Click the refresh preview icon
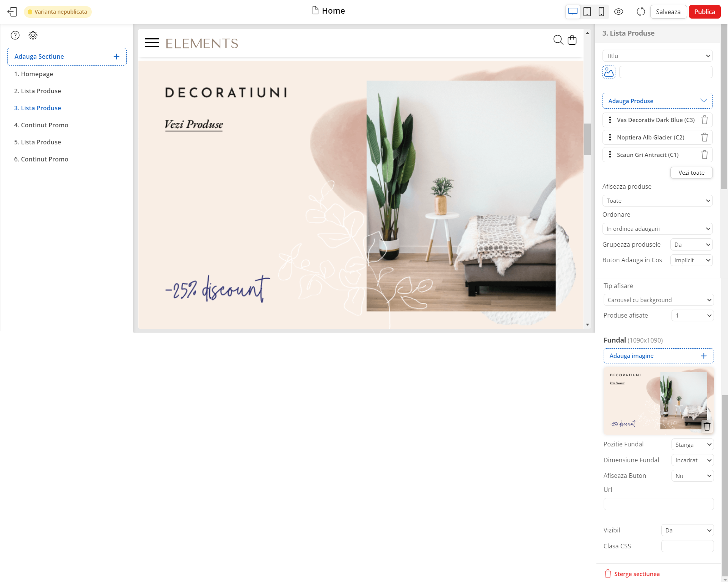 [x=640, y=12]
